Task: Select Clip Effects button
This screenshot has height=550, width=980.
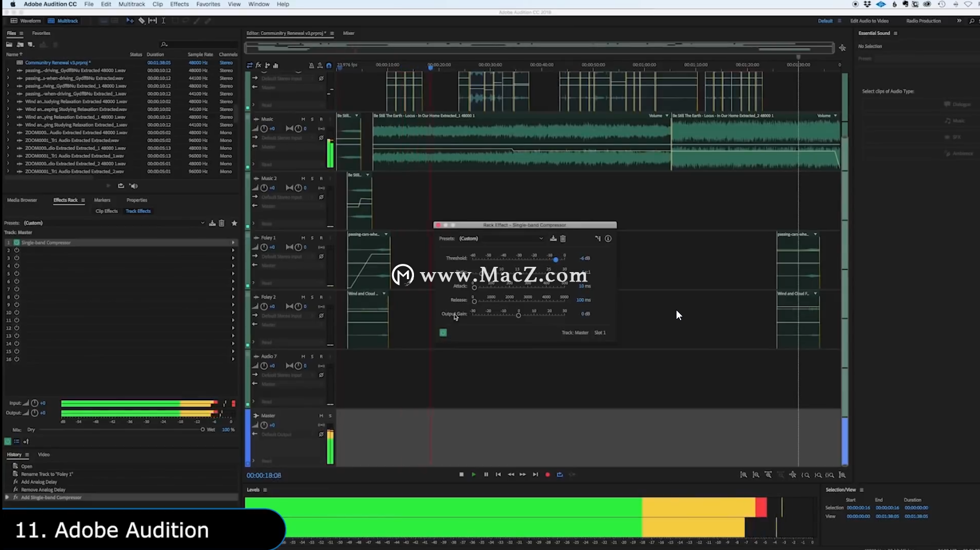Action: [x=106, y=211]
